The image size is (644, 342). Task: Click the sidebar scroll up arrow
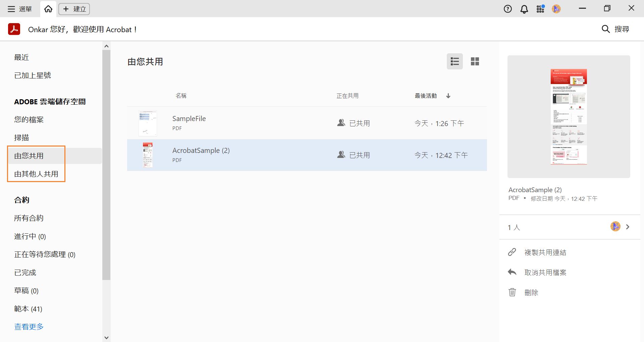coord(106,46)
